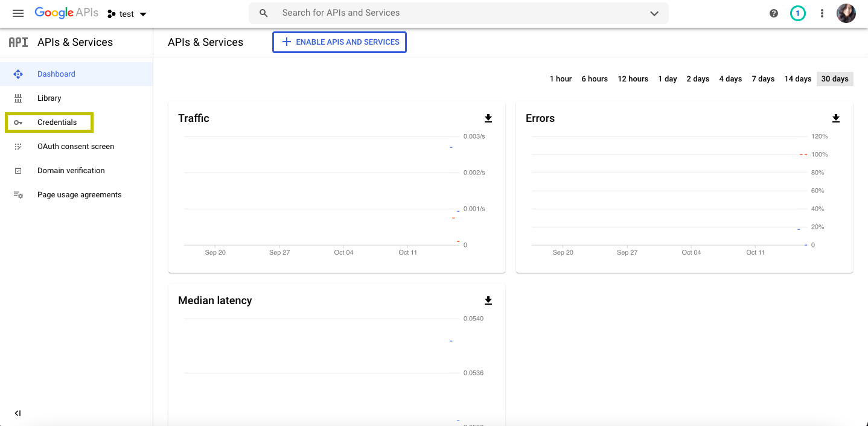
Task: Collapse the left sidebar panel
Action: click(x=18, y=413)
